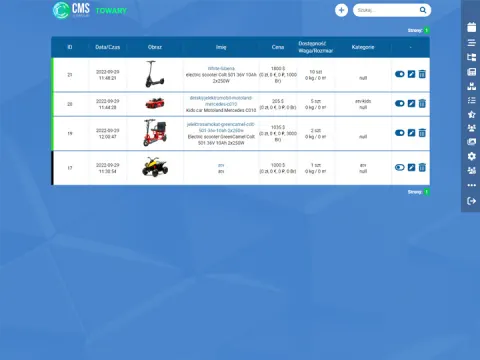This screenshot has height=360, width=480.
Task: Click the TOWARY page title
Action: pos(111,11)
